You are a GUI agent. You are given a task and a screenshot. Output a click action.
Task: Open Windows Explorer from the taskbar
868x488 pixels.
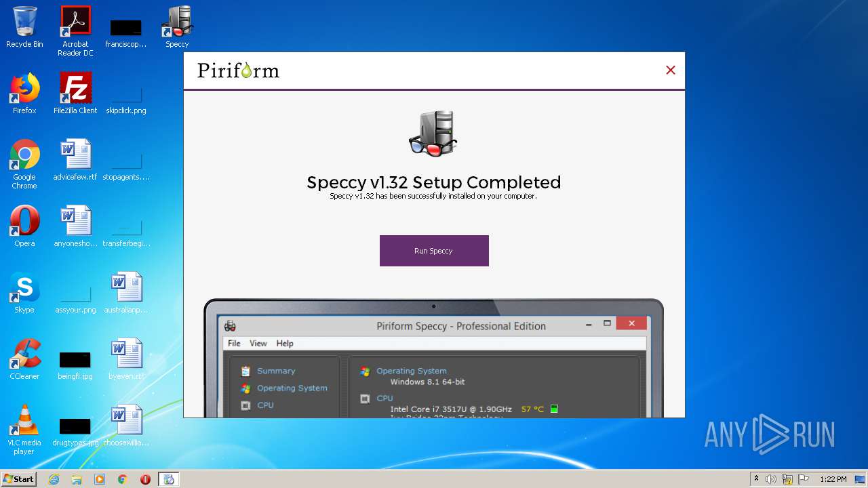point(77,479)
